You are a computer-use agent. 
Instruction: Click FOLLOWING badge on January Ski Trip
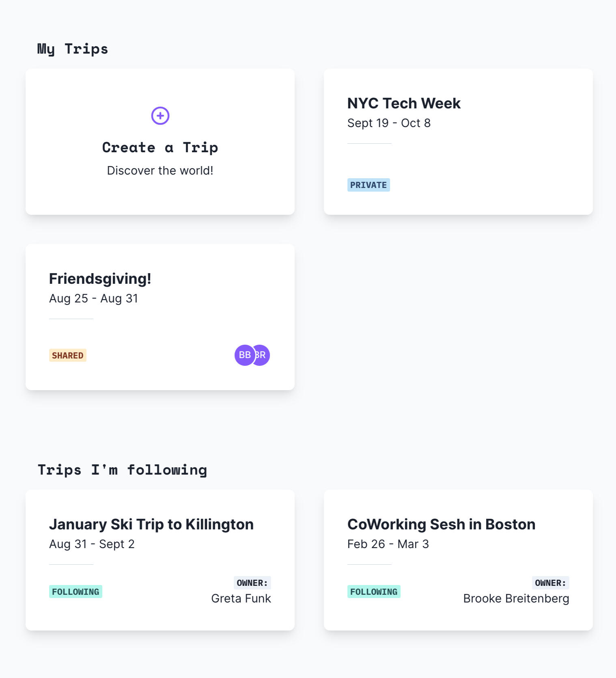coord(75,592)
